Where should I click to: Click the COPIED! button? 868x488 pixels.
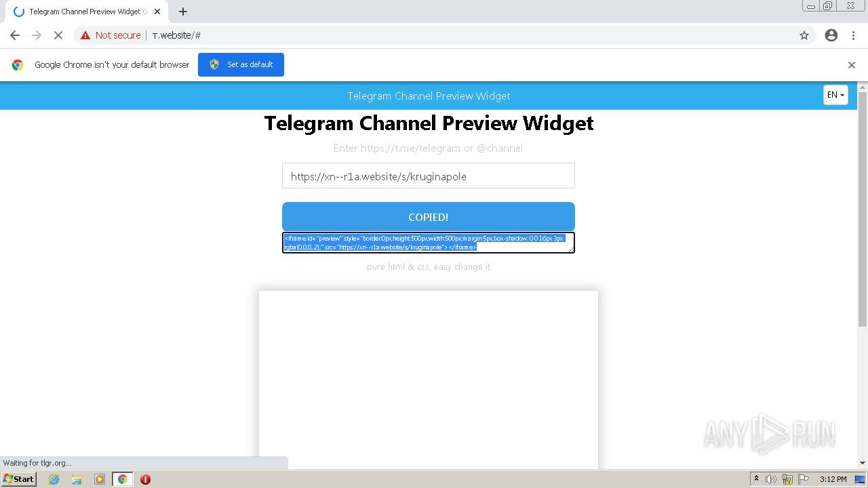pyautogui.click(x=429, y=217)
